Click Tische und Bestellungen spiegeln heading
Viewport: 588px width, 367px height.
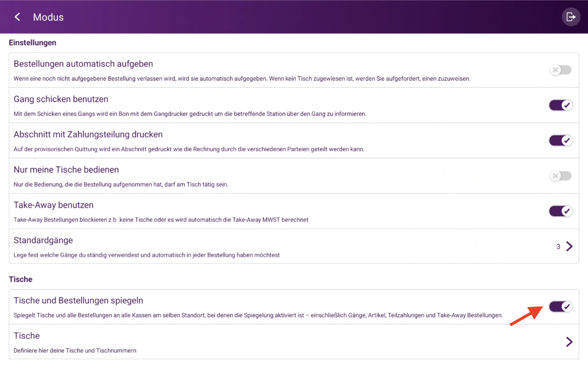click(78, 300)
